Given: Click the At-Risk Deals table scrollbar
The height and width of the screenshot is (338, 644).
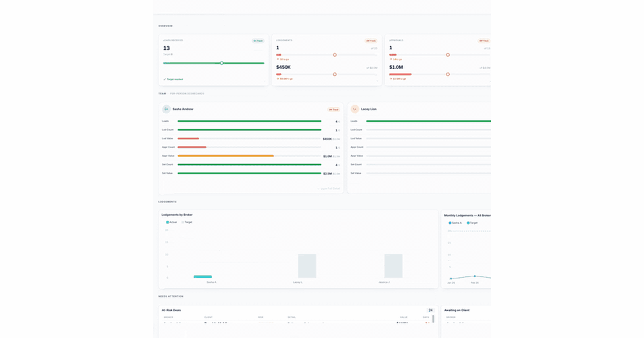Looking at the screenshot, I should [x=433, y=319].
